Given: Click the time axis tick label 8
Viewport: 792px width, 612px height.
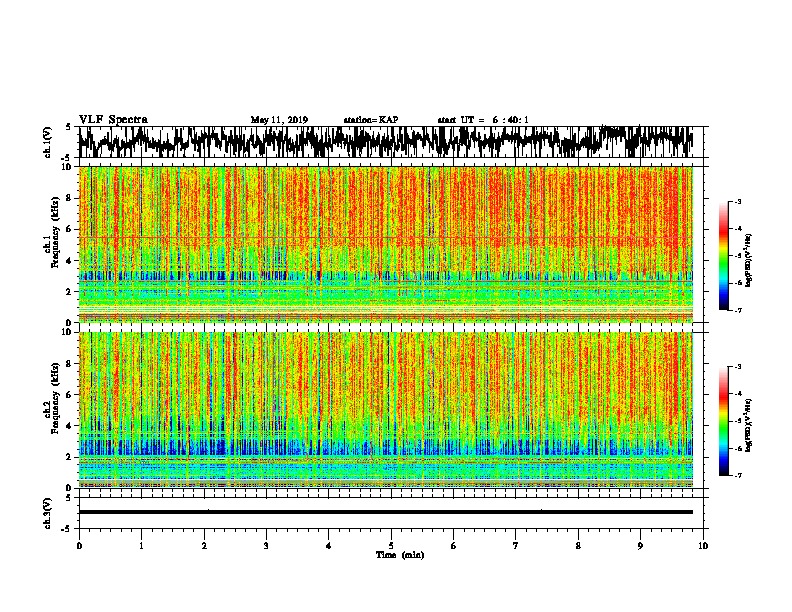Looking at the screenshot, I should [578, 546].
